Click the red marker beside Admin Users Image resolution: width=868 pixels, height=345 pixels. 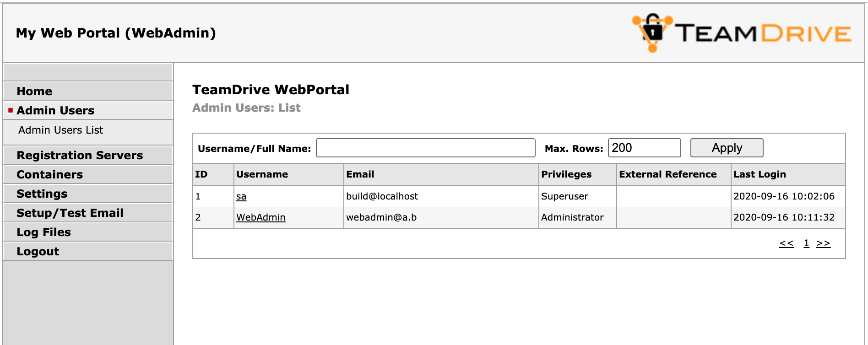[x=10, y=110]
